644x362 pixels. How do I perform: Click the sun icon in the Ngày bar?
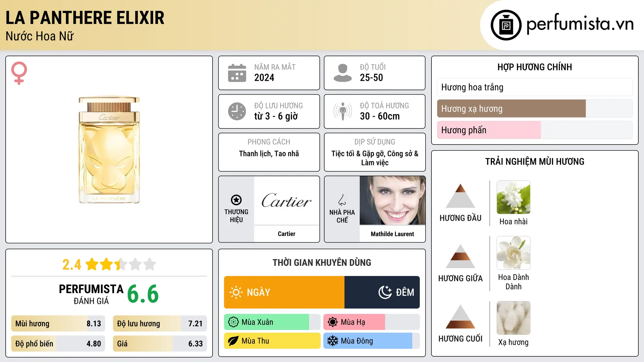[236, 292]
